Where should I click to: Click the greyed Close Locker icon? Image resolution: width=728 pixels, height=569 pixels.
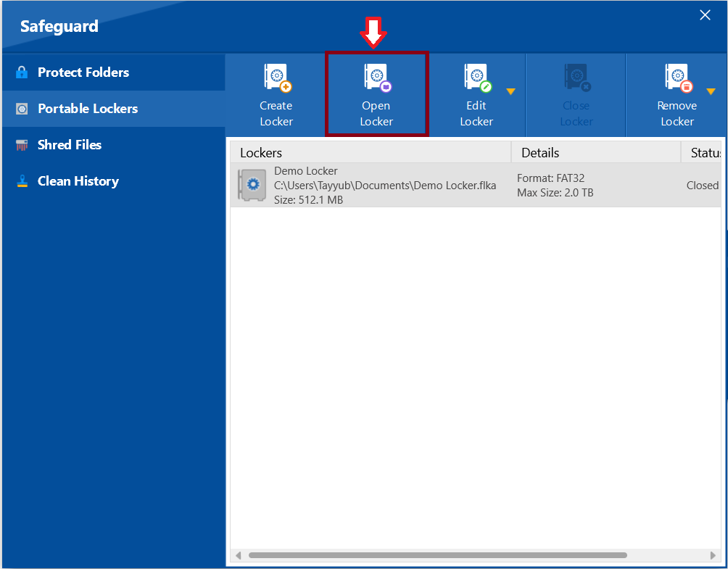click(x=578, y=78)
